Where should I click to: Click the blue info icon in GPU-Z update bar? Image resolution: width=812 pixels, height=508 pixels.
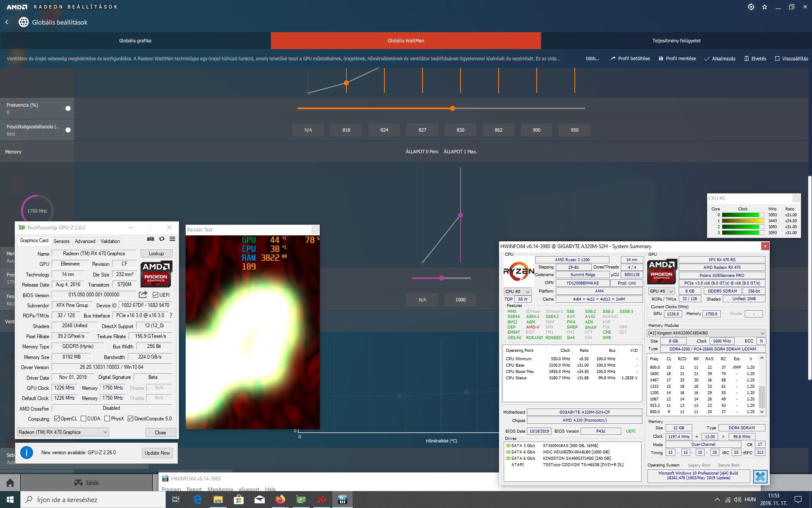click(27, 453)
